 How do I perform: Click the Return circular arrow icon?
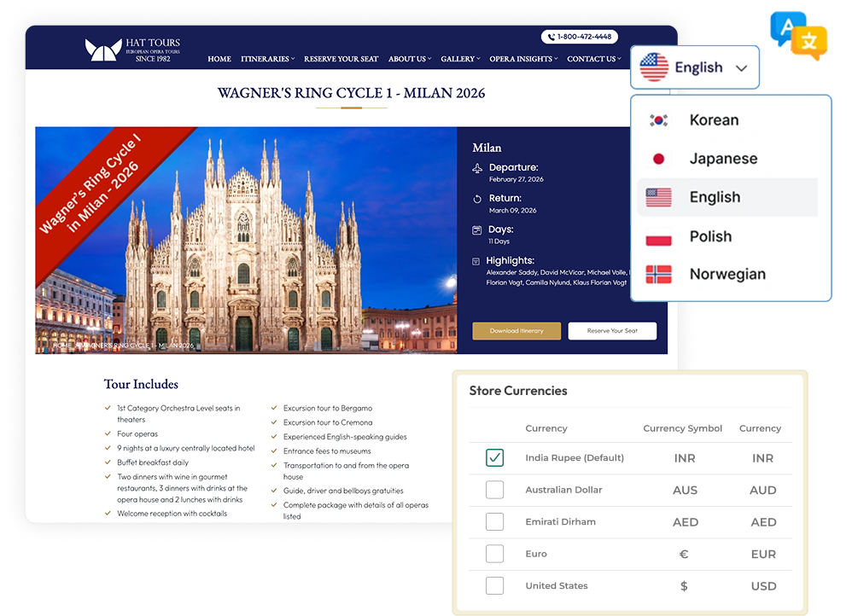pyautogui.click(x=477, y=199)
